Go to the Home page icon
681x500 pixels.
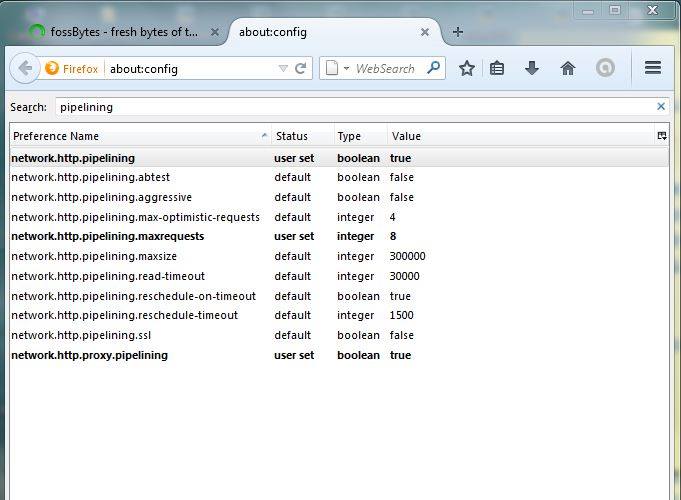click(568, 69)
